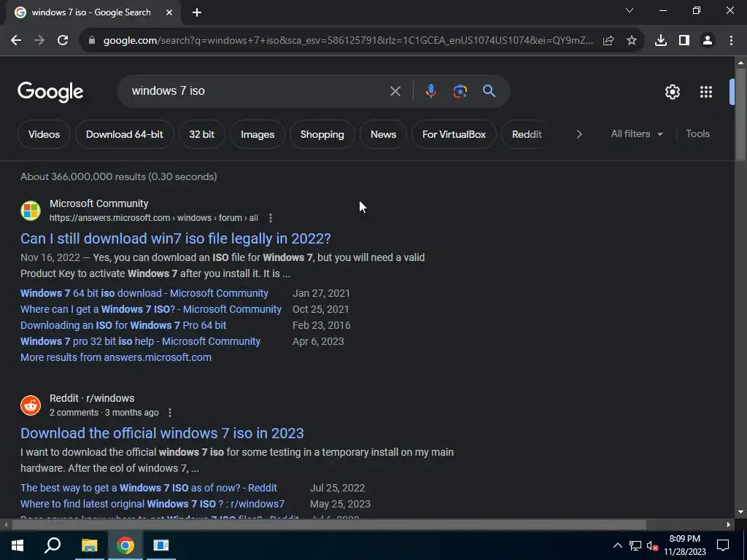The height and width of the screenshot is (560, 747).
Task: Select the For VirtualBox chip
Action: coord(454,134)
